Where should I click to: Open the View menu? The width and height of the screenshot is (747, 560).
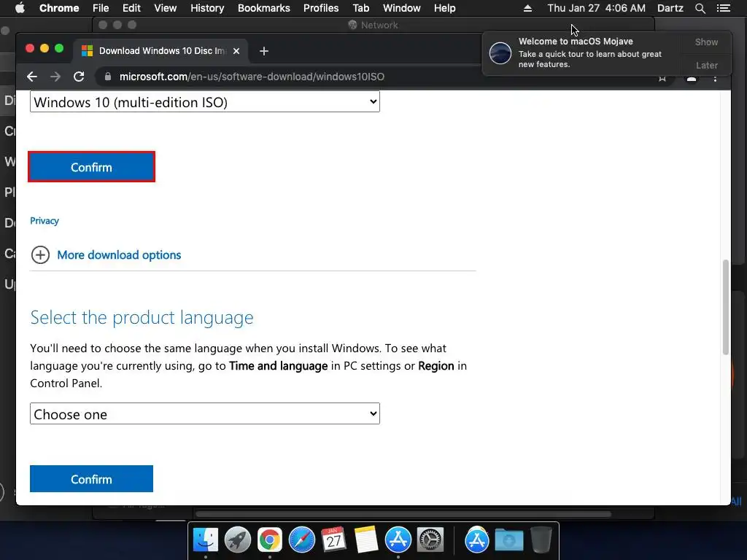tap(166, 8)
